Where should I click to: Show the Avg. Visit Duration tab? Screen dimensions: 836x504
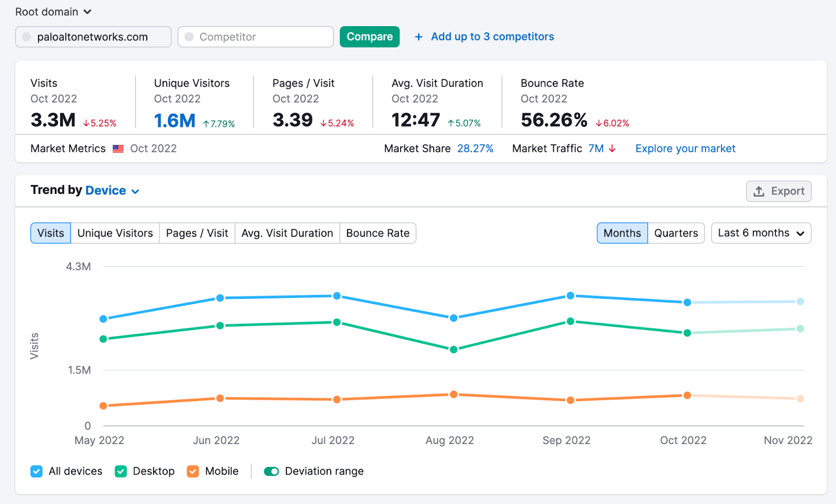(287, 233)
